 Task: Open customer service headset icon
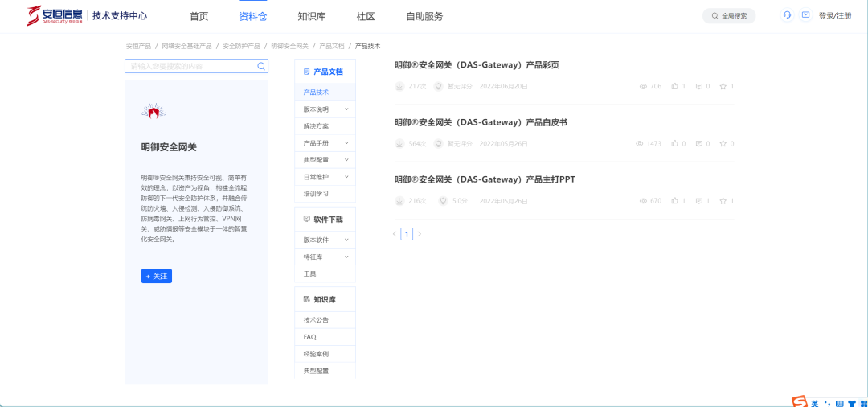[x=787, y=15]
